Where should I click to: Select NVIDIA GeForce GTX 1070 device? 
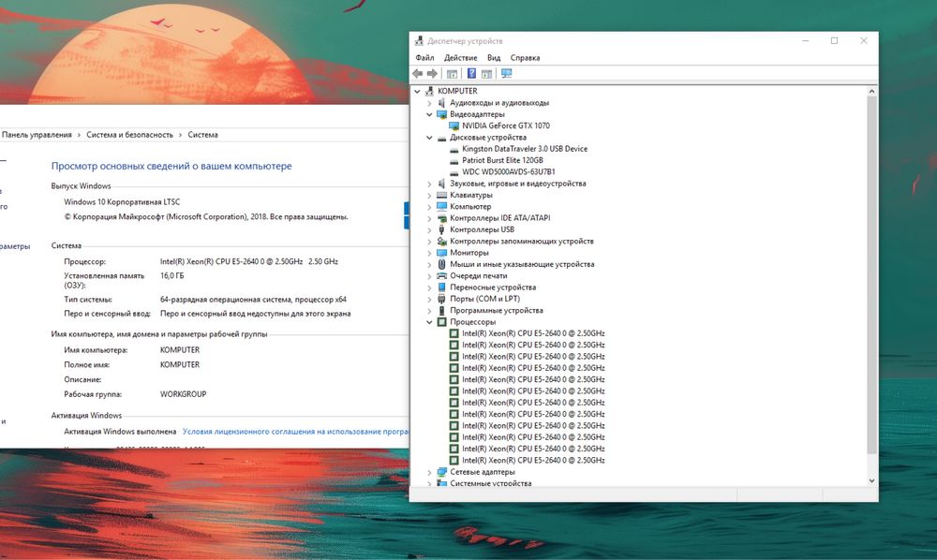[x=506, y=125]
